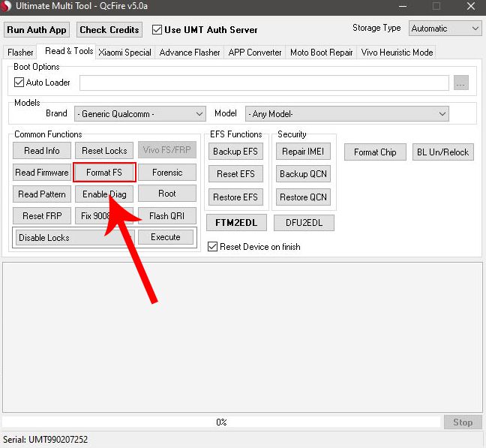486x448 pixels.
Task: Click the Forensic button
Action: pos(167,173)
